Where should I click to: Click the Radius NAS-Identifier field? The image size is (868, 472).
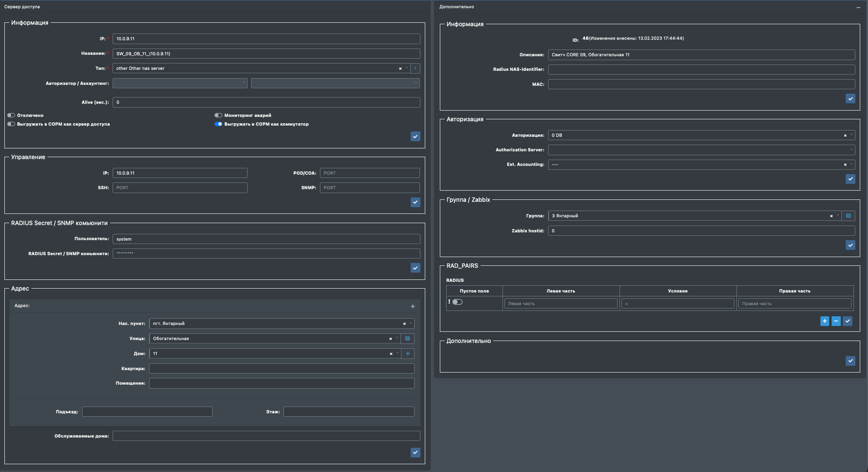pos(701,69)
